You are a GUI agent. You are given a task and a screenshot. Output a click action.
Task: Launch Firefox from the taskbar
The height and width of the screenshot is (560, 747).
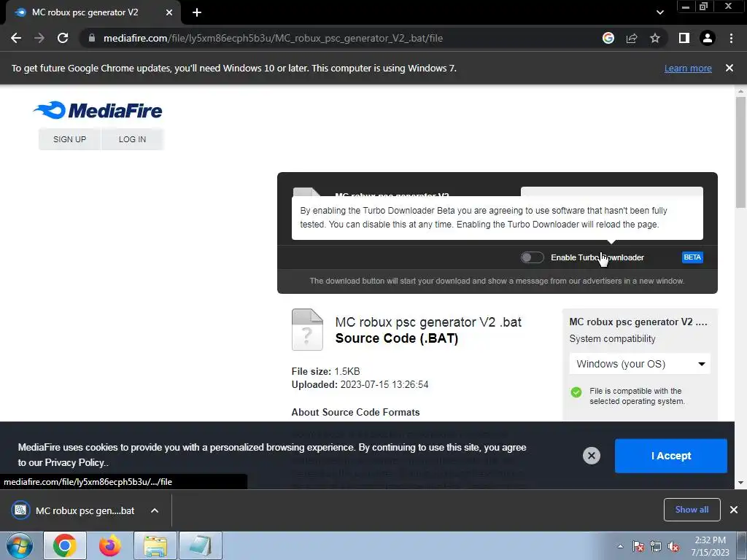[x=109, y=545]
